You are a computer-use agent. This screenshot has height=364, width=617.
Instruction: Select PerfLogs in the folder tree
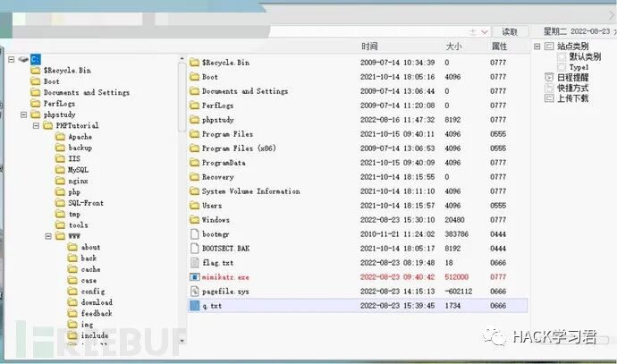click(59, 104)
